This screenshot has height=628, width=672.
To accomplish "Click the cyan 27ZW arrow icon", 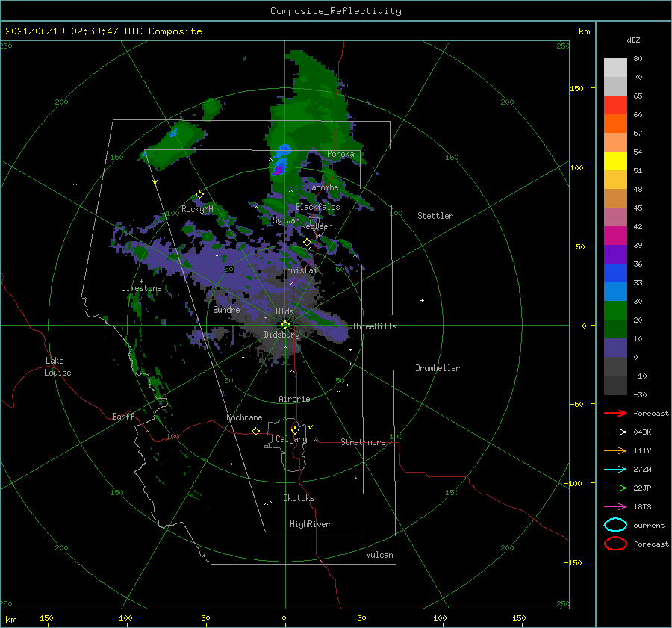I will [x=615, y=470].
